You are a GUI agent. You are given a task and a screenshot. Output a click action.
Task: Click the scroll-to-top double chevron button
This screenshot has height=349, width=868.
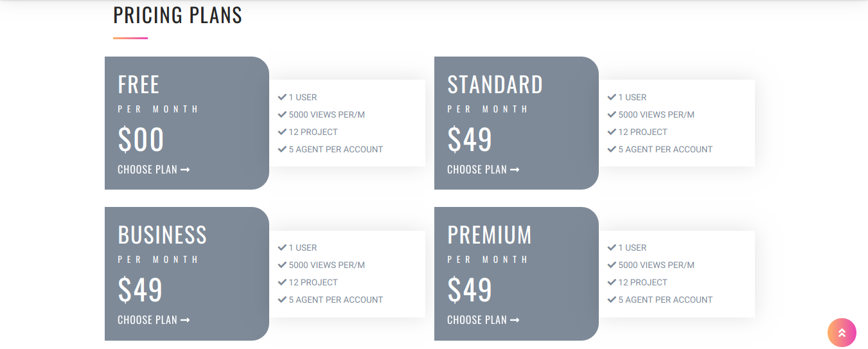[842, 333]
